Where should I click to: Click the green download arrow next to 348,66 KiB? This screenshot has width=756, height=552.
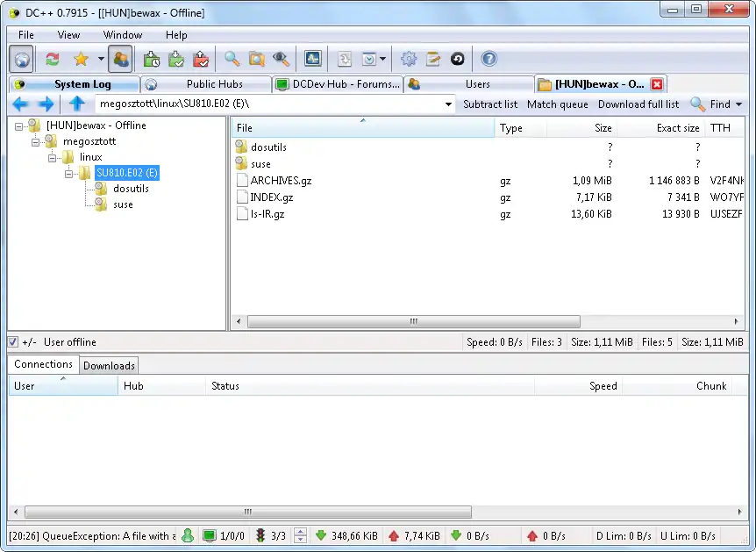(x=321, y=535)
